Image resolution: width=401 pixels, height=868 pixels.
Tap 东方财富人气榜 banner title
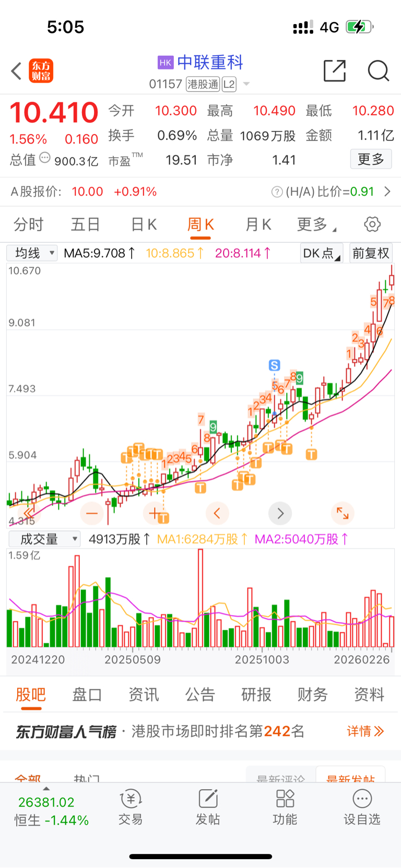[x=66, y=731]
